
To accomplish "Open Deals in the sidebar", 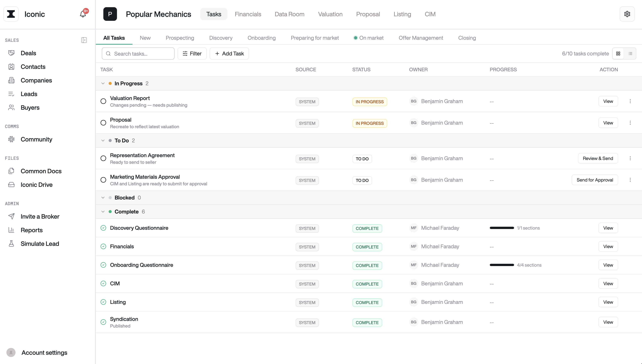I will 28,53.
